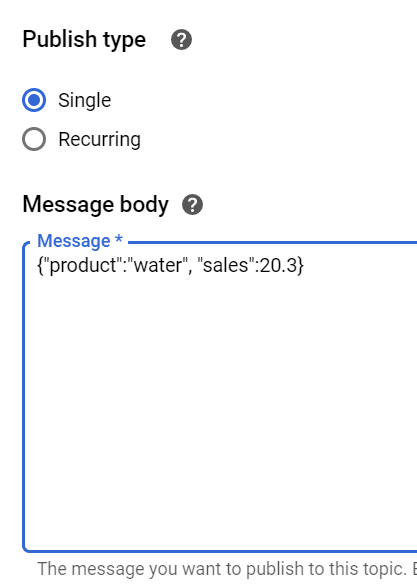This screenshot has width=417, height=588.
Task: Click the bottom border of the message box
Action: coord(220,551)
